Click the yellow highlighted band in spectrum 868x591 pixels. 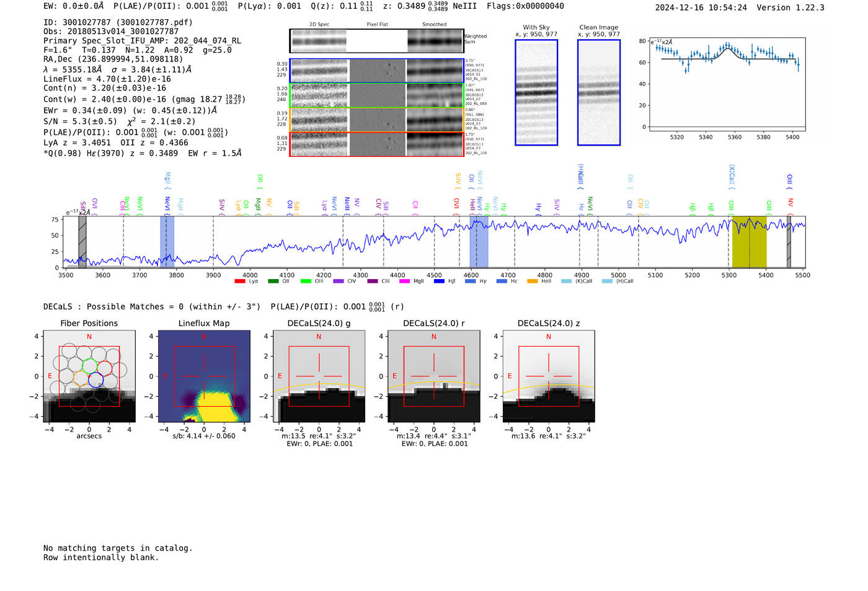749,242
